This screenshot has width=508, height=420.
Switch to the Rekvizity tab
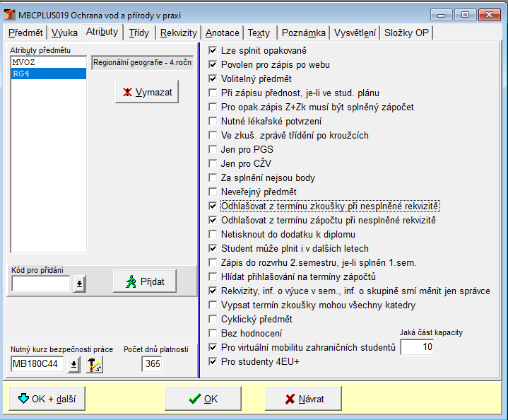178,33
